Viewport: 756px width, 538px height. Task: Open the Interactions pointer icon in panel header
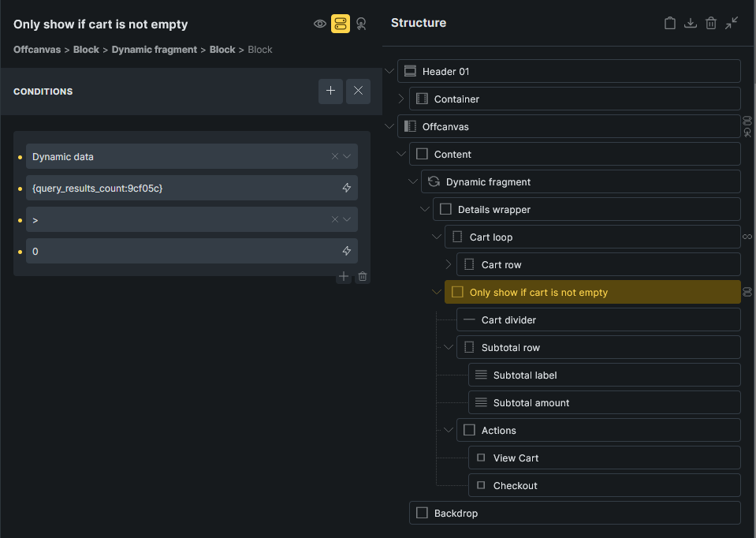coord(361,24)
